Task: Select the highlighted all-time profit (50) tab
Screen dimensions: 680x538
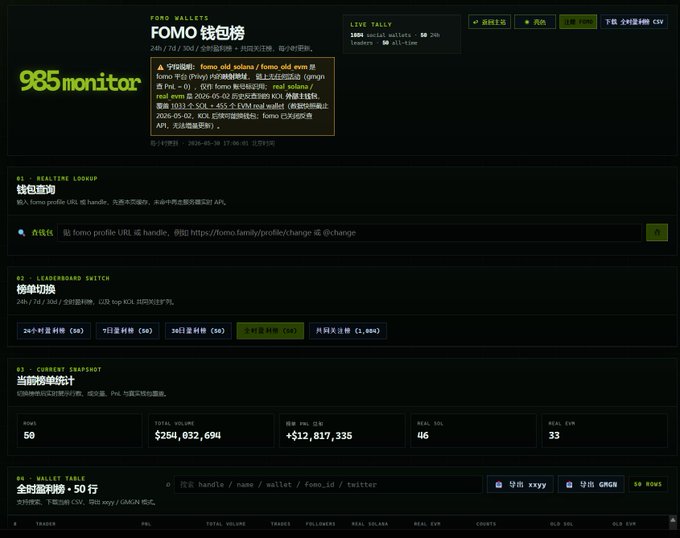Action: click(x=270, y=331)
